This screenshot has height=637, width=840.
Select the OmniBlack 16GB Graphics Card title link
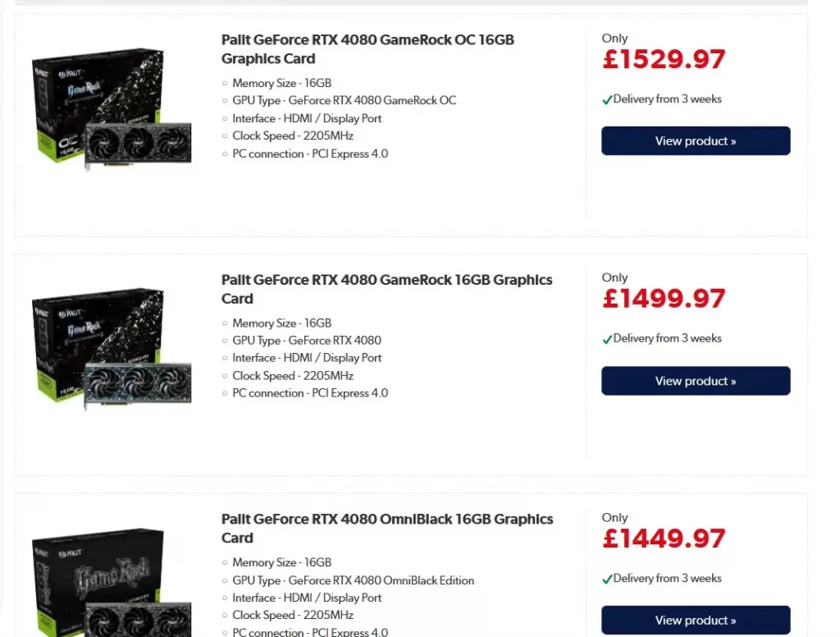tap(386, 528)
